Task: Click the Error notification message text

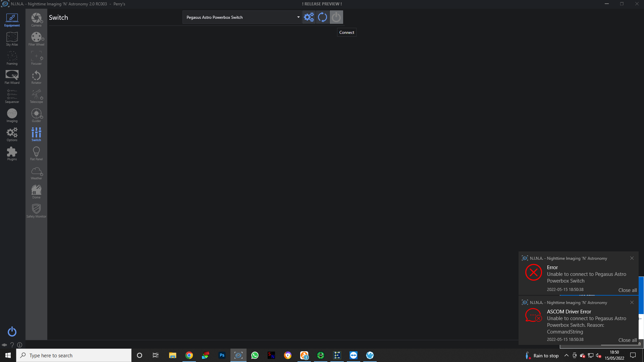Action: pos(586,278)
